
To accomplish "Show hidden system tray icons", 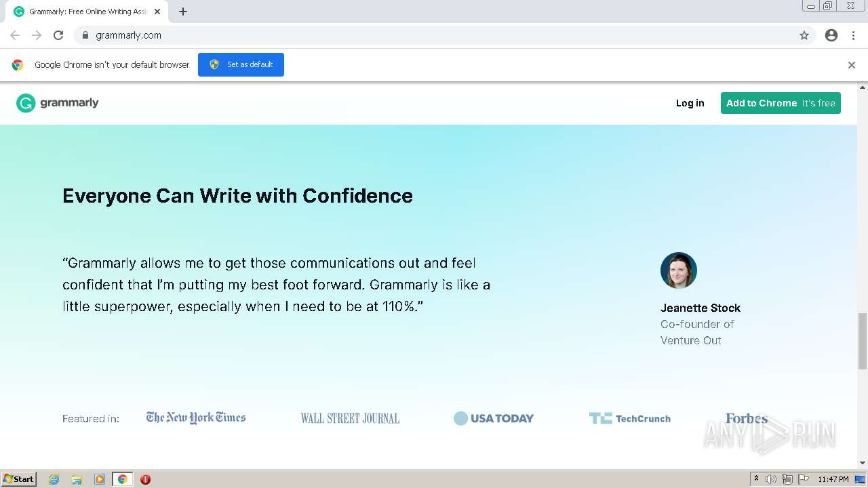I will (x=756, y=479).
